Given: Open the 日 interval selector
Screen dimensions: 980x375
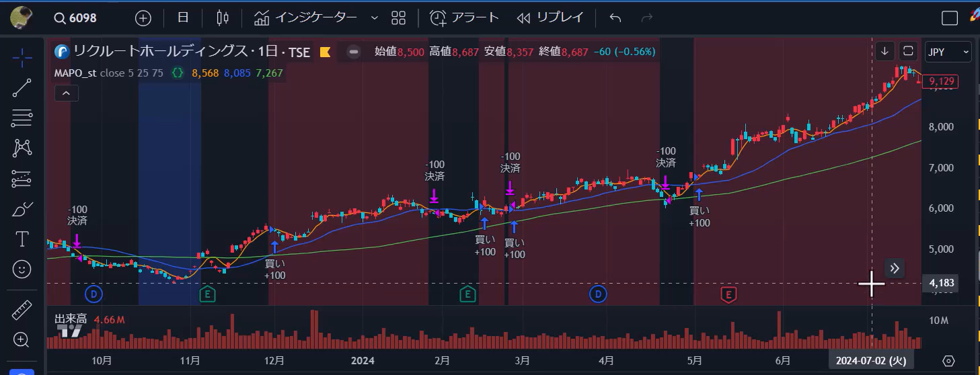Looking at the screenshot, I should pyautogui.click(x=183, y=18).
